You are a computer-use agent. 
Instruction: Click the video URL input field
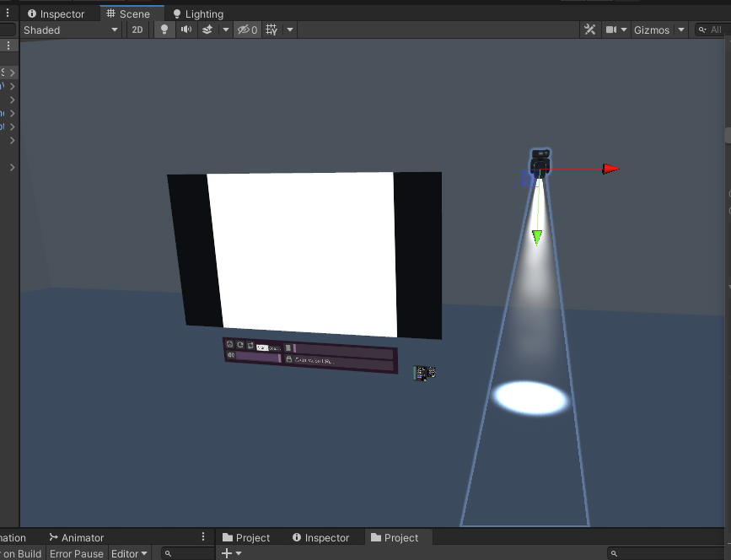[344, 363]
